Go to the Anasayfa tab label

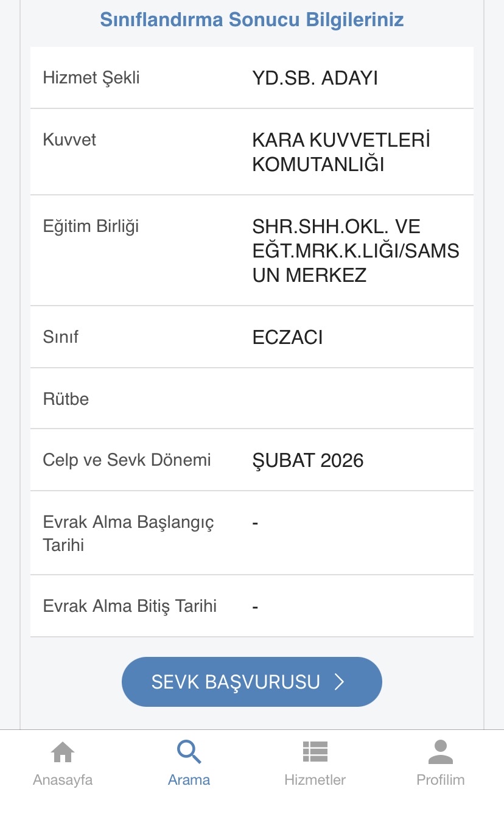pyautogui.click(x=63, y=780)
